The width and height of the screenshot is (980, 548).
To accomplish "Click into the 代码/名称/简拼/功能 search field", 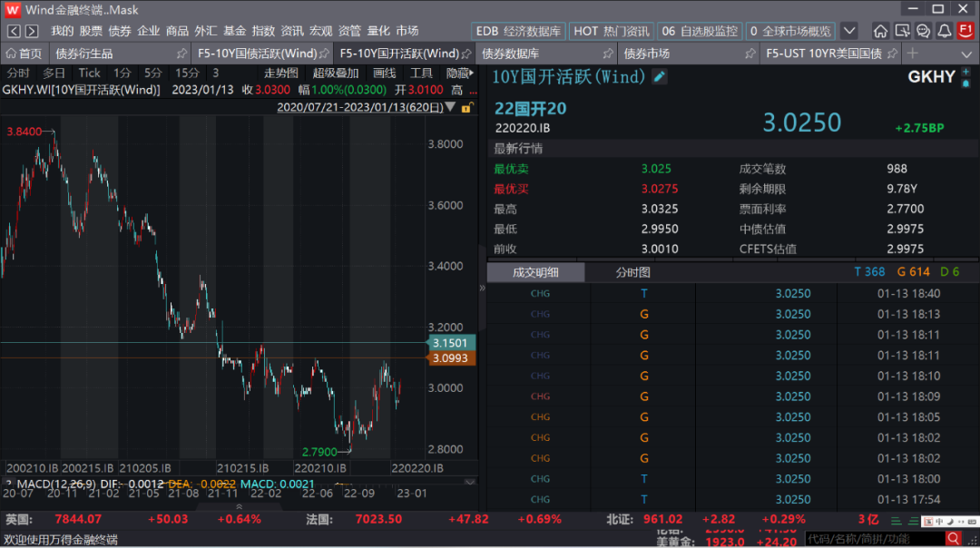I will coord(875,539).
